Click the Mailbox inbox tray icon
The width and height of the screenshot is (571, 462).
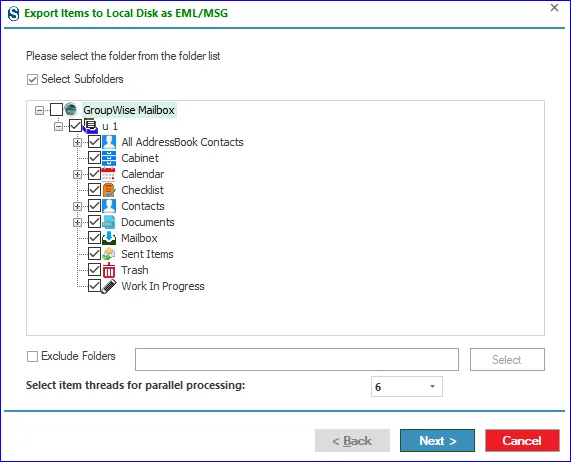coord(109,238)
